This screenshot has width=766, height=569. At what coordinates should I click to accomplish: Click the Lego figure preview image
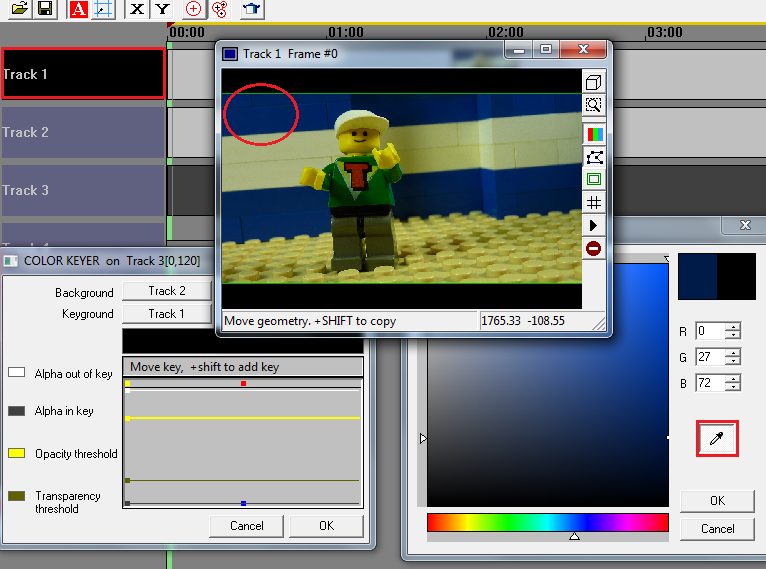(x=402, y=188)
